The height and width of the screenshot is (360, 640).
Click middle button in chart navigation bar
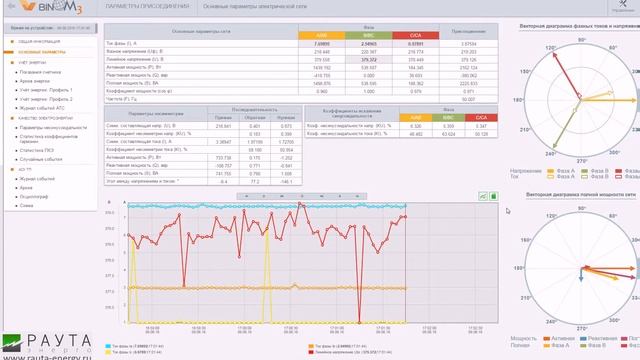302,196
